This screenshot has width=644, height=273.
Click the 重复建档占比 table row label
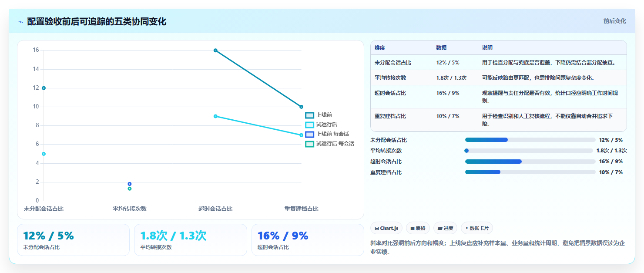[x=390, y=116]
